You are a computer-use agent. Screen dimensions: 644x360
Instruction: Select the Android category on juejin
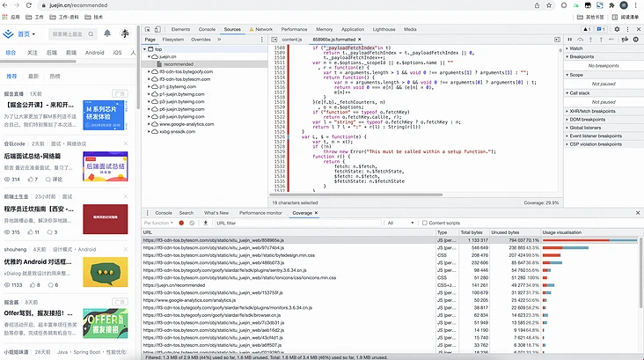(94, 53)
